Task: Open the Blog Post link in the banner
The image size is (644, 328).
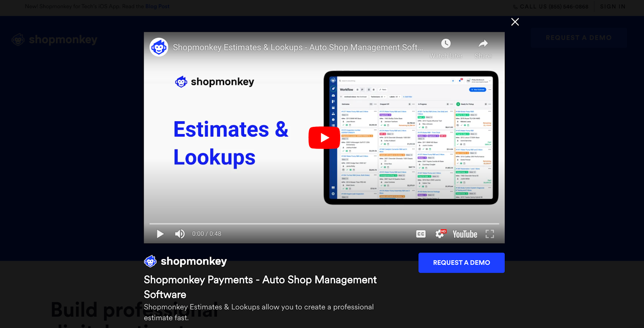Action: (x=157, y=6)
